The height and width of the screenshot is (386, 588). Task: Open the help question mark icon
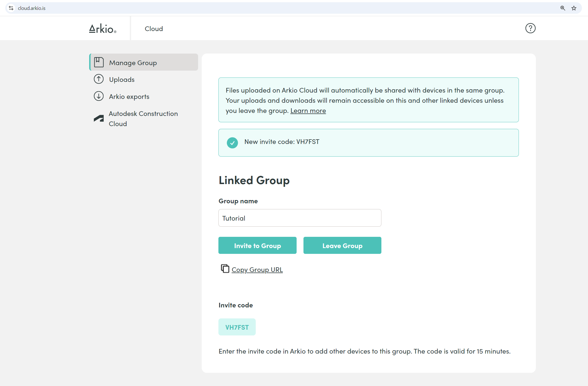[x=530, y=28]
